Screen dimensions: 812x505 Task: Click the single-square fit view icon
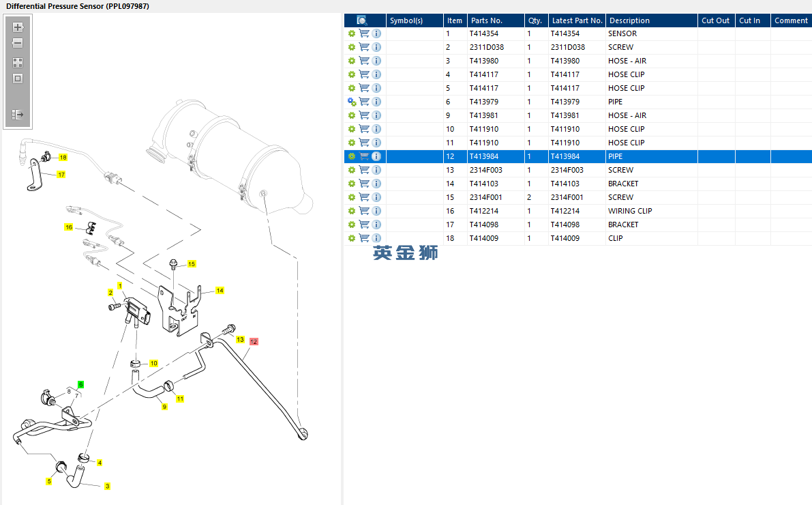tap(18, 78)
